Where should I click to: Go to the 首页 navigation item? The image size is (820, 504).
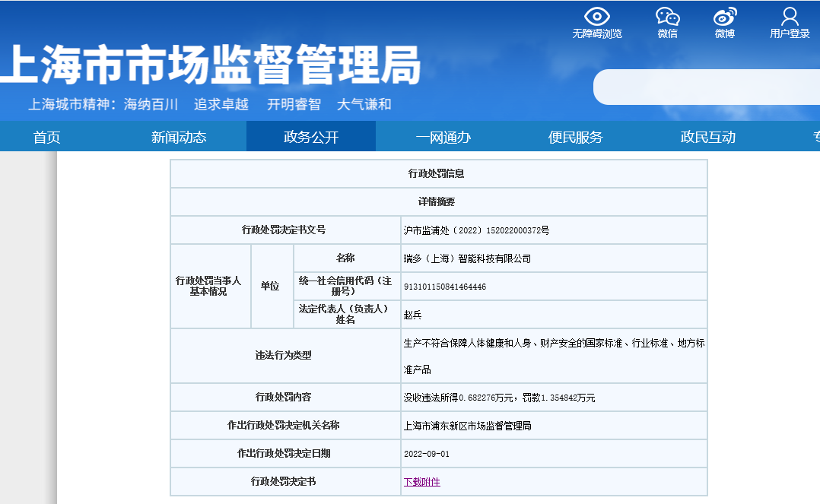[46, 137]
